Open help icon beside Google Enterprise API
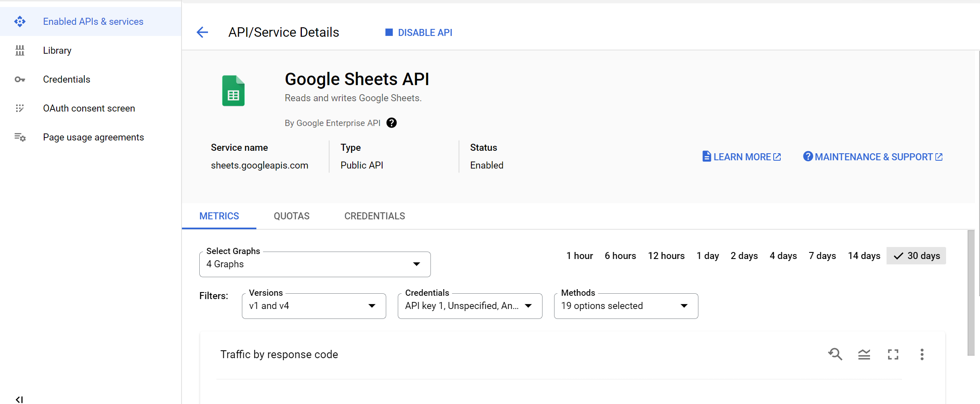 [391, 123]
